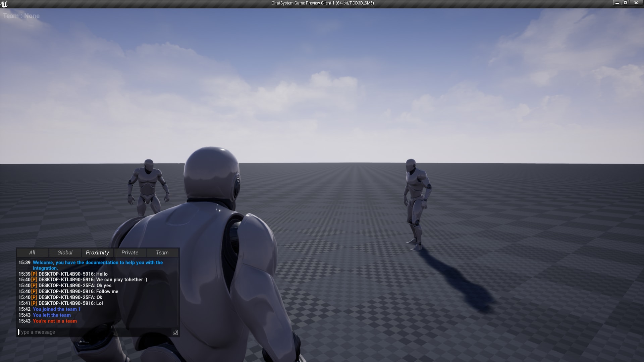This screenshot has height=362, width=644.
Task: Open the Global chat tab
Action: click(x=65, y=252)
